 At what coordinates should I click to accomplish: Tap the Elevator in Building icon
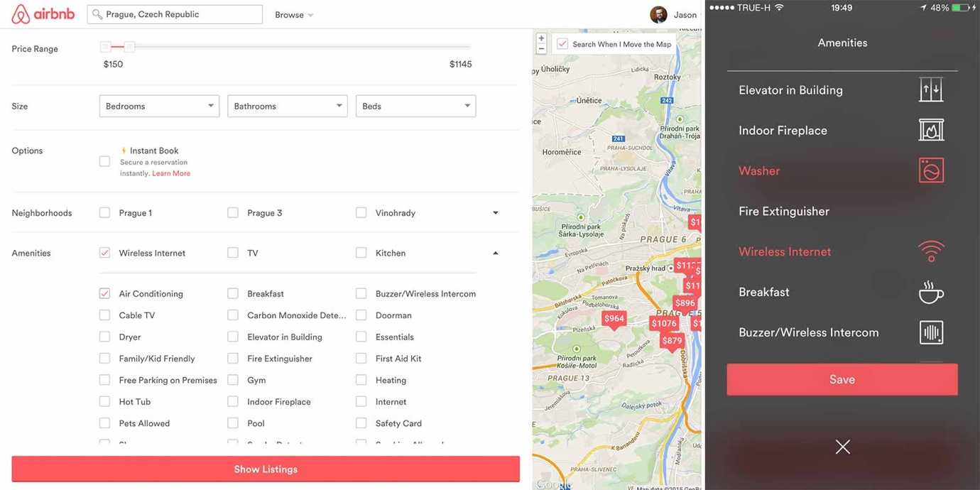[931, 89]
